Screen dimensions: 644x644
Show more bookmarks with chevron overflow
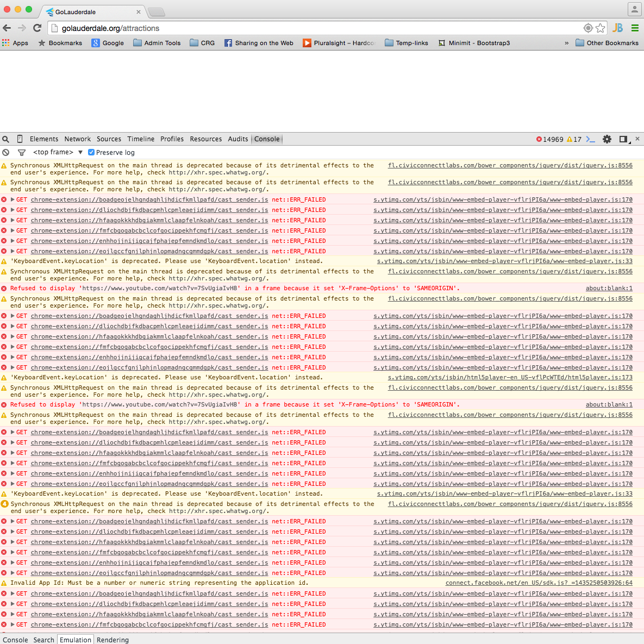click(567, 43)
